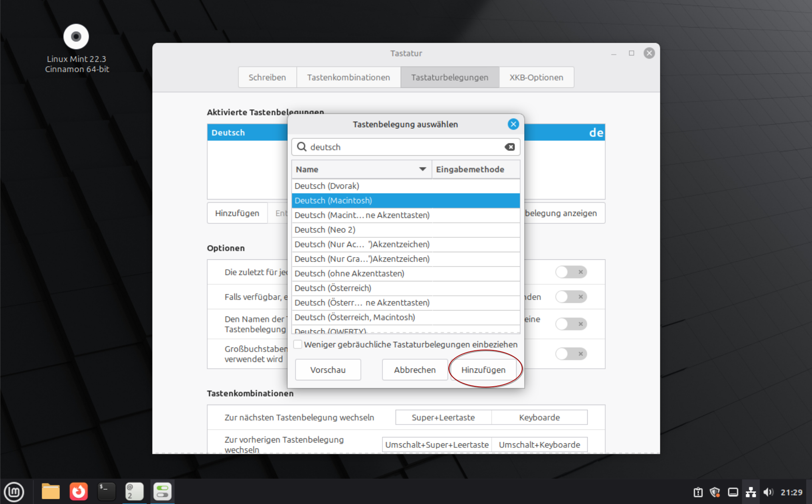The image size is (812, 504).
Task: Toggle the Großbuchstaben option switch
Action: (x=571, y=354)
